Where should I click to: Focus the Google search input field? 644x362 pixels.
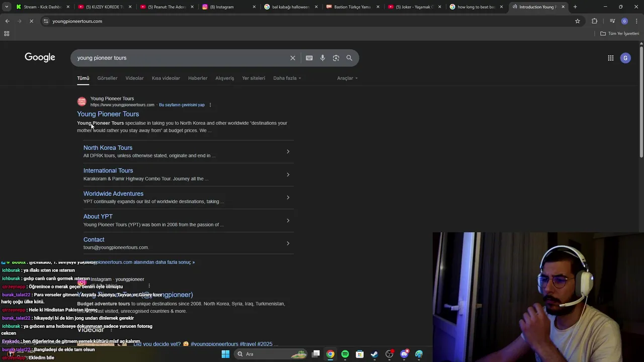pos(181,58)
